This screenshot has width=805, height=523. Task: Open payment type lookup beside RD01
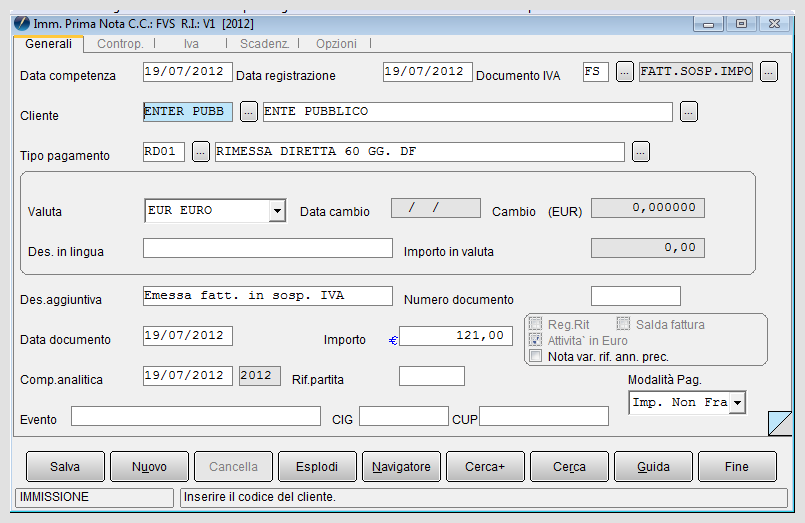tap(201, 151)
